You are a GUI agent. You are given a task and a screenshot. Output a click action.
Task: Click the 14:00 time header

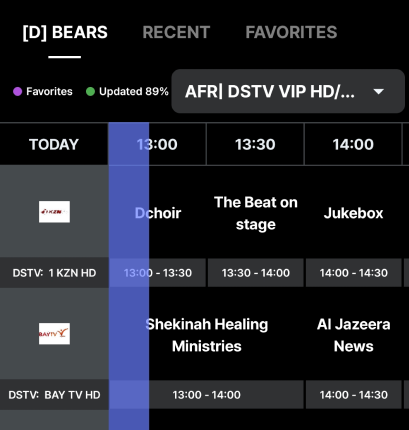pyautogui.click(x=353, y=144)
